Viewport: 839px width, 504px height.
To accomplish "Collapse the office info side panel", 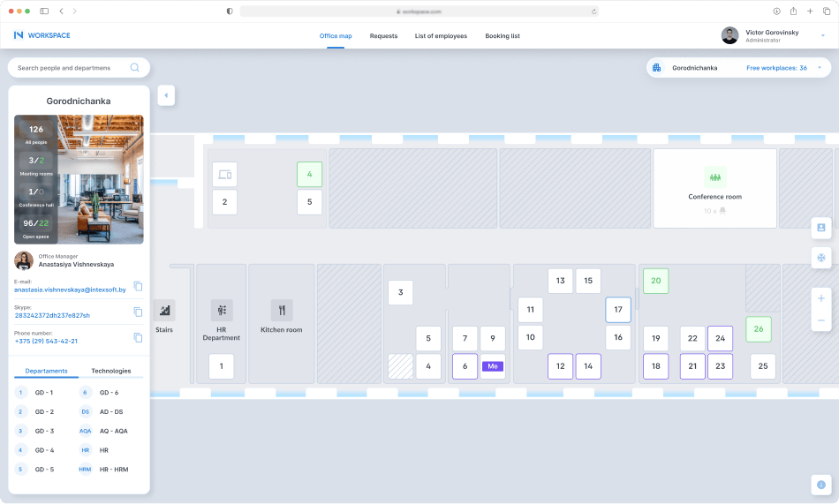I will [x=165, y=95].
